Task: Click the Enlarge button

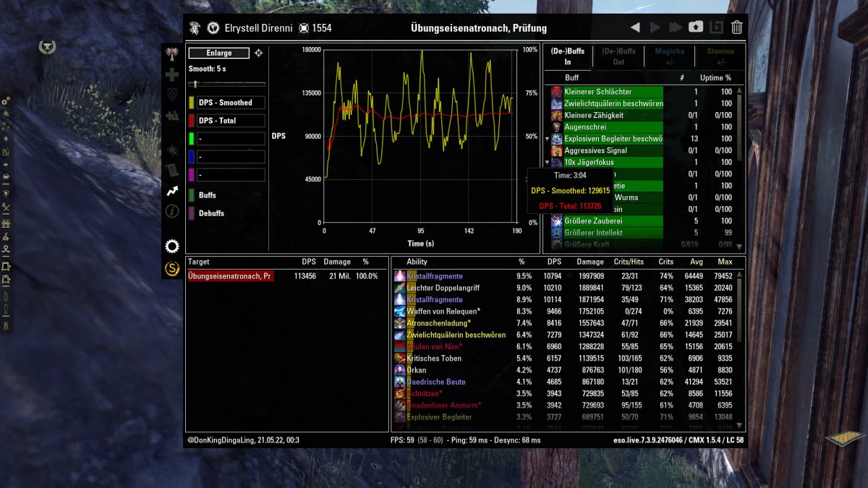Action: tap(218, 53)
